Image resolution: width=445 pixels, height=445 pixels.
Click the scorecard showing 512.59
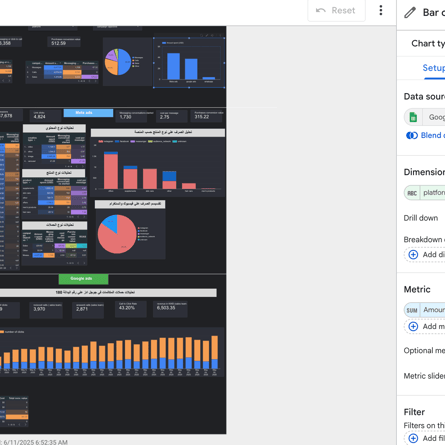click(x=64, y=42)
